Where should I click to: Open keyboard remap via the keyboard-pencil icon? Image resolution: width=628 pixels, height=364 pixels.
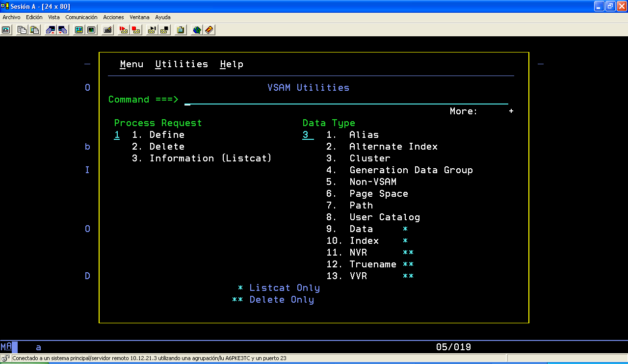[x=107, y=30]
